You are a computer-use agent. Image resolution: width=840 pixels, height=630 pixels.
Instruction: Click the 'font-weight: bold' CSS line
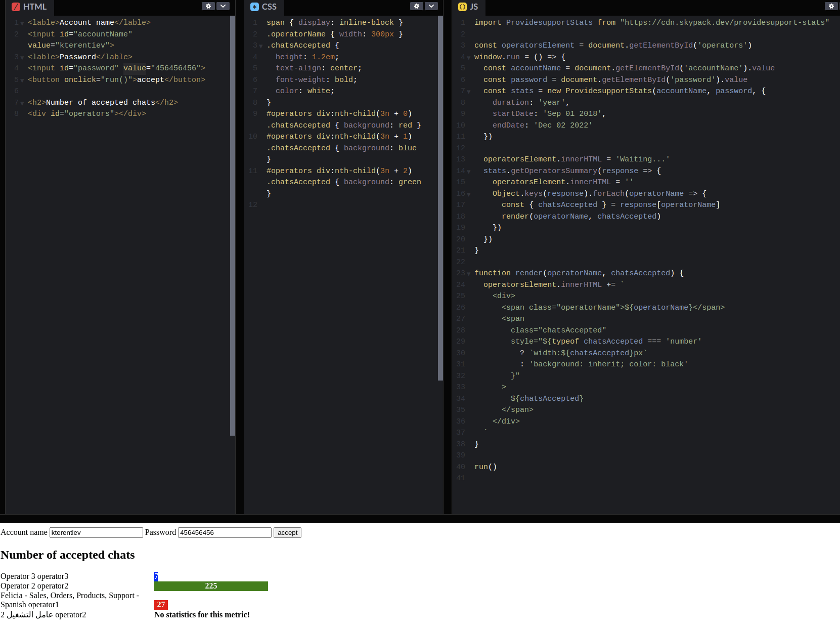pos(316,79)
